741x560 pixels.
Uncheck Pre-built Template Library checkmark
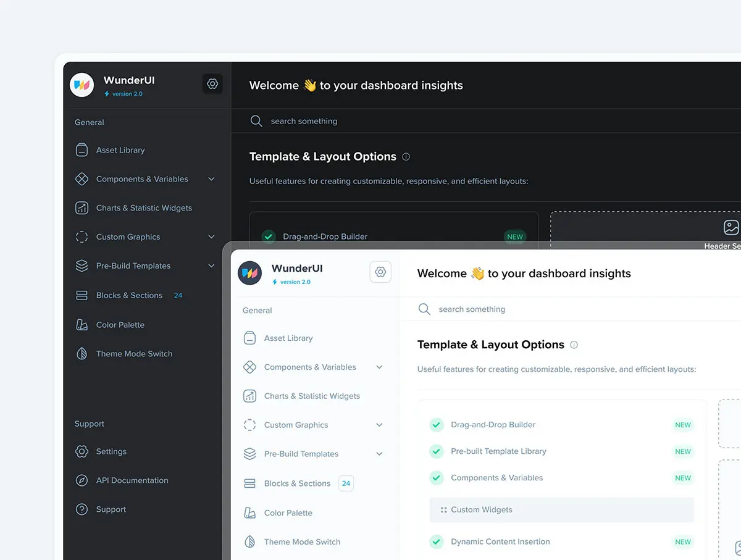[x=437, y=451]
